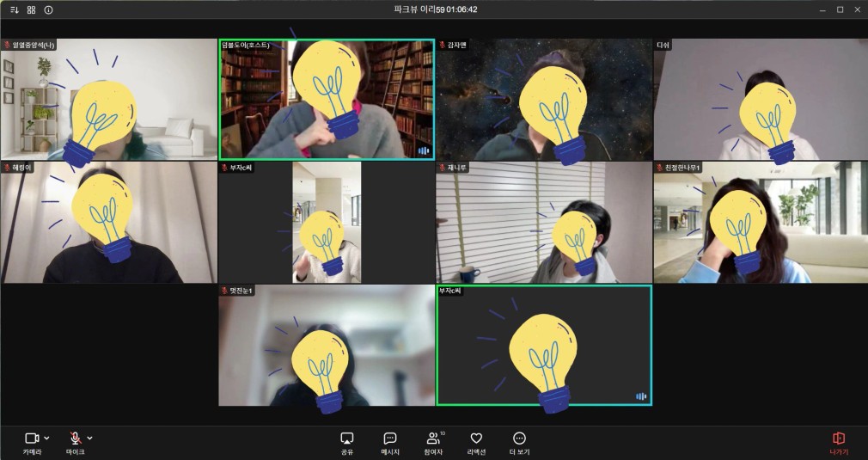Select the 재니무 video tile
868x460 pixels.
(x=544, y=223)
